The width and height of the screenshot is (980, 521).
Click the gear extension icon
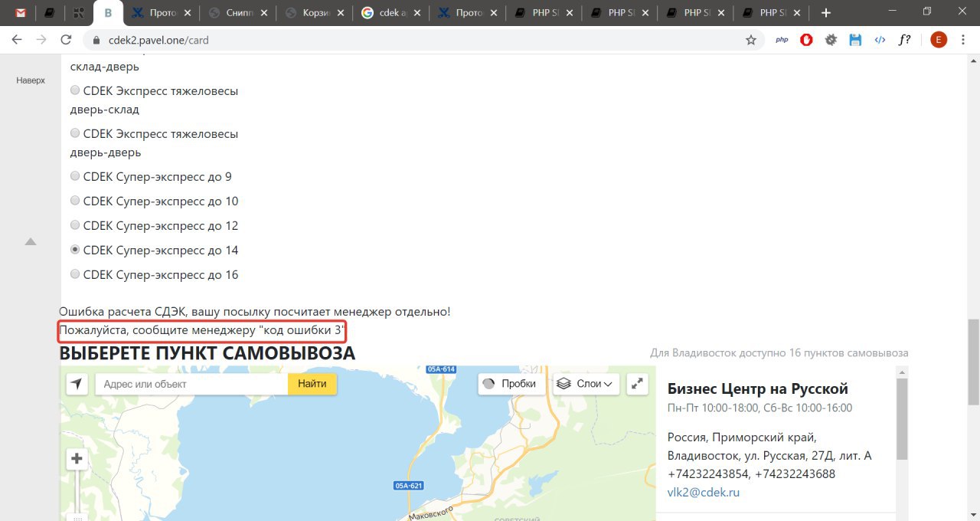pyautogui.click(x=831, y=40)
